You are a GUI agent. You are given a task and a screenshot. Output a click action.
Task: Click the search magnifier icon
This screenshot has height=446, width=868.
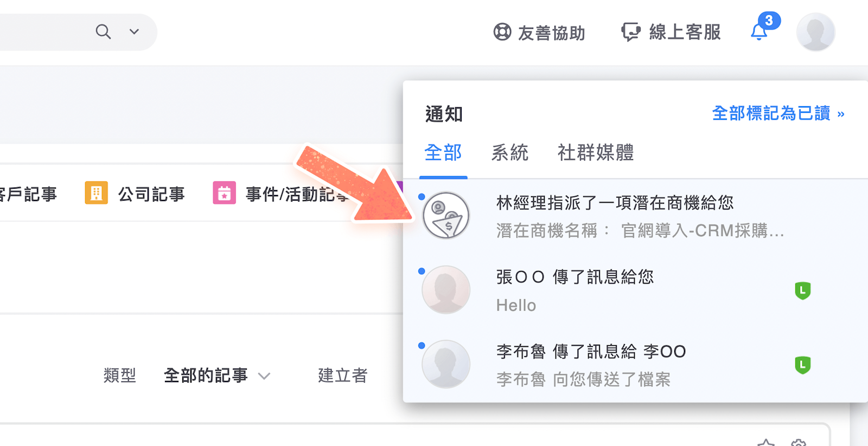(x=103, y=32)
